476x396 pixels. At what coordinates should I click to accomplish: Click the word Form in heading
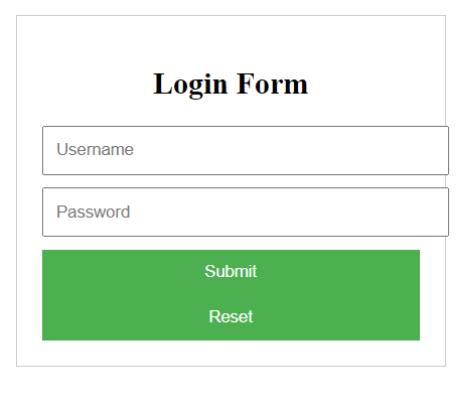(272, 84)
